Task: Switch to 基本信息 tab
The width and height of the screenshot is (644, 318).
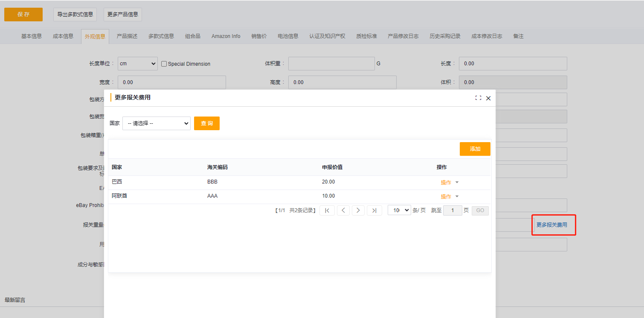Action: (x=32, y=36)
